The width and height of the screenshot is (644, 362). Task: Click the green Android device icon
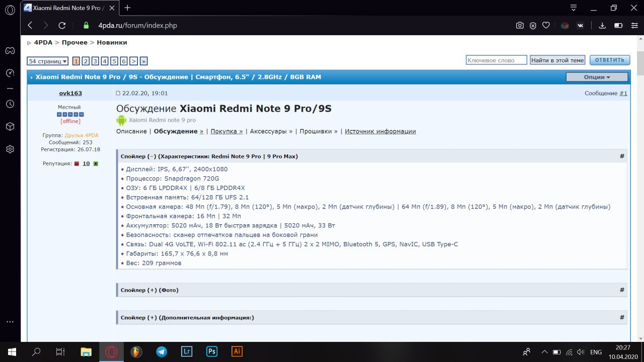[x=121, y=120]
